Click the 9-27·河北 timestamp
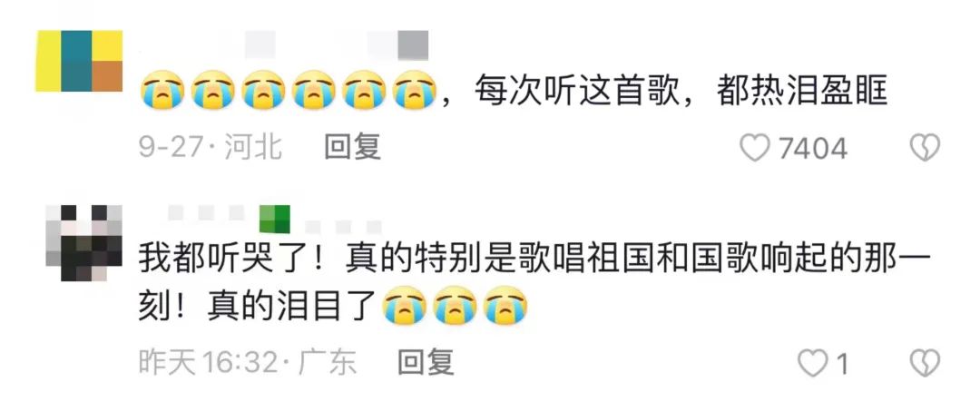 (211, 148)
